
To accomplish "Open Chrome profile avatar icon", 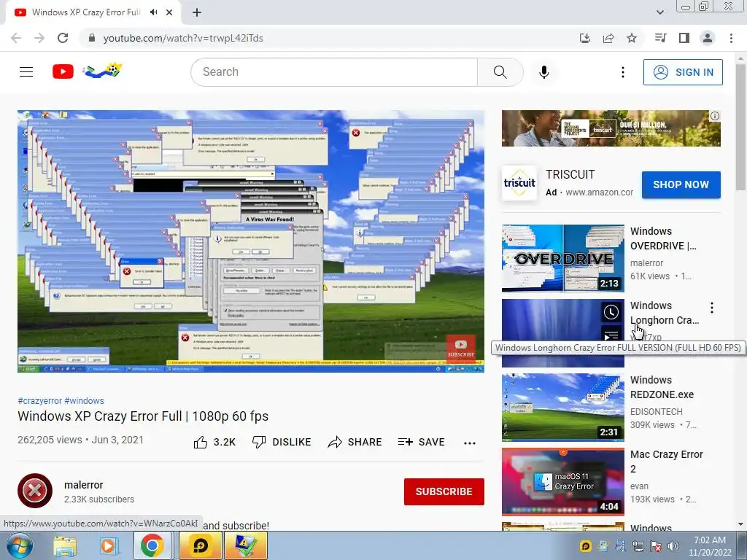I will tap(708, 38).
